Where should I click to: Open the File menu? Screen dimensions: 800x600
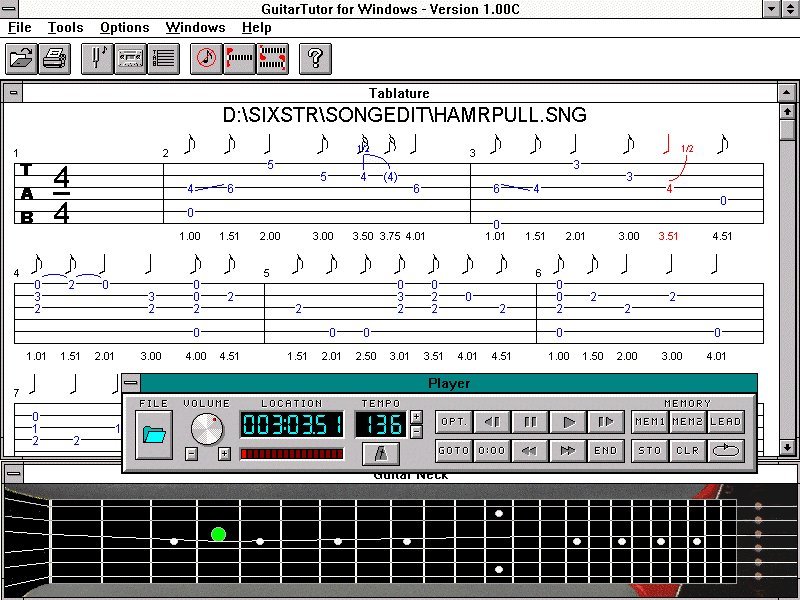pyautogui.click(x=20, y=28)
